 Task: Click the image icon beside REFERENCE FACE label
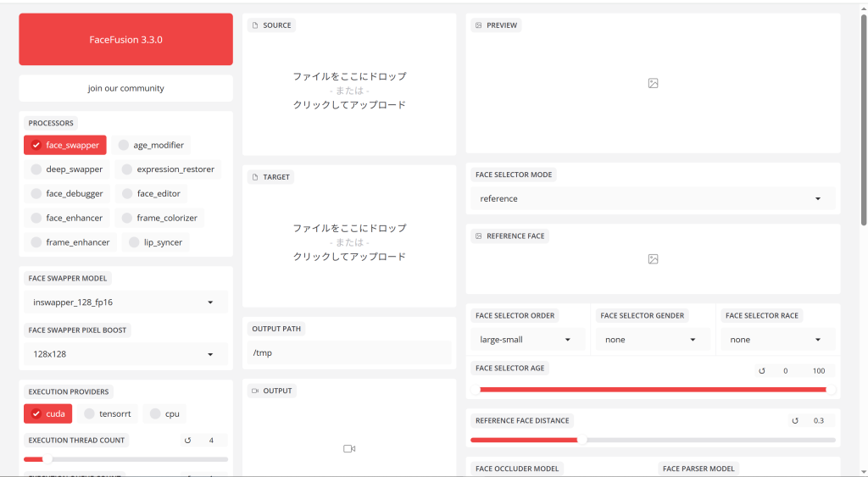point(479,236)
